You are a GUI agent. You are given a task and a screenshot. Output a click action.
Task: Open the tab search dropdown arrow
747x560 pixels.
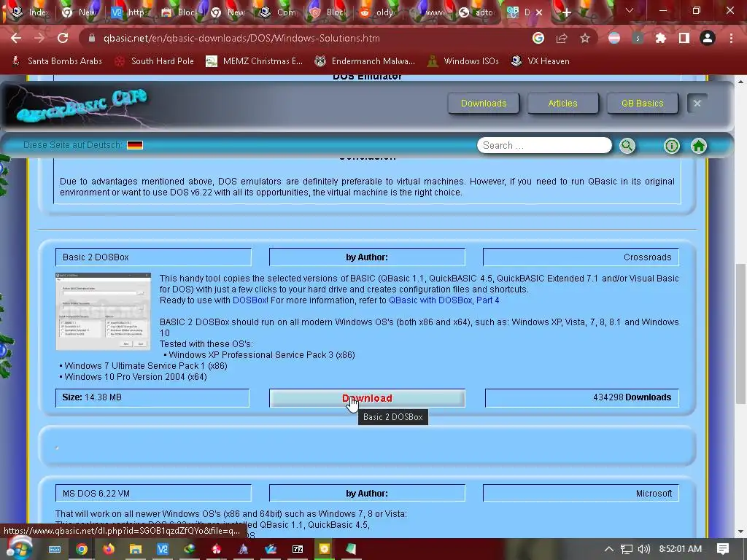[630, 10]
